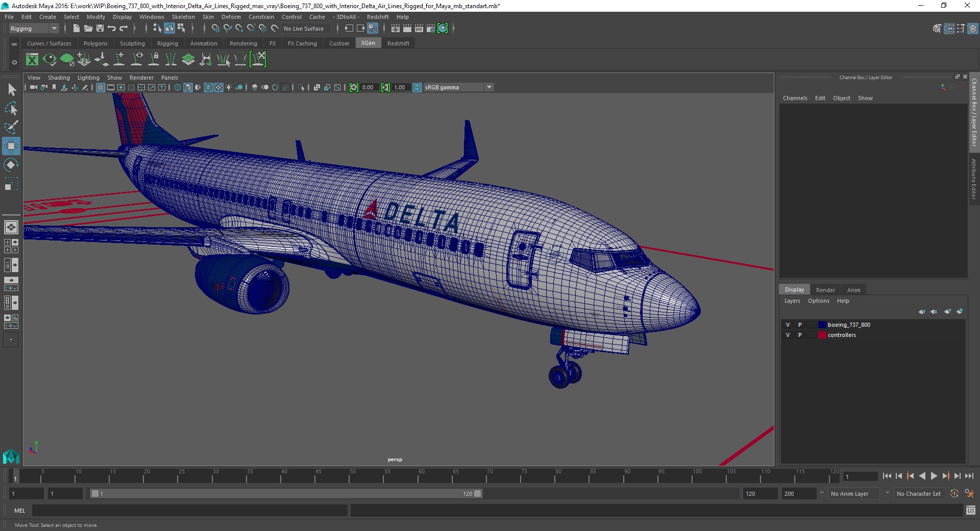Screen dimensions: 980x531
Task: Select camera icon in panel toolbar
Action: 34,87
